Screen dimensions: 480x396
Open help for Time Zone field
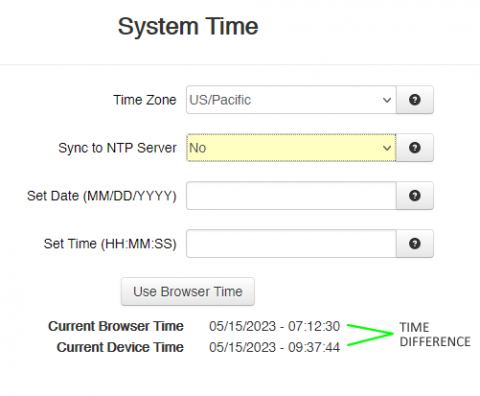point(415,100)
